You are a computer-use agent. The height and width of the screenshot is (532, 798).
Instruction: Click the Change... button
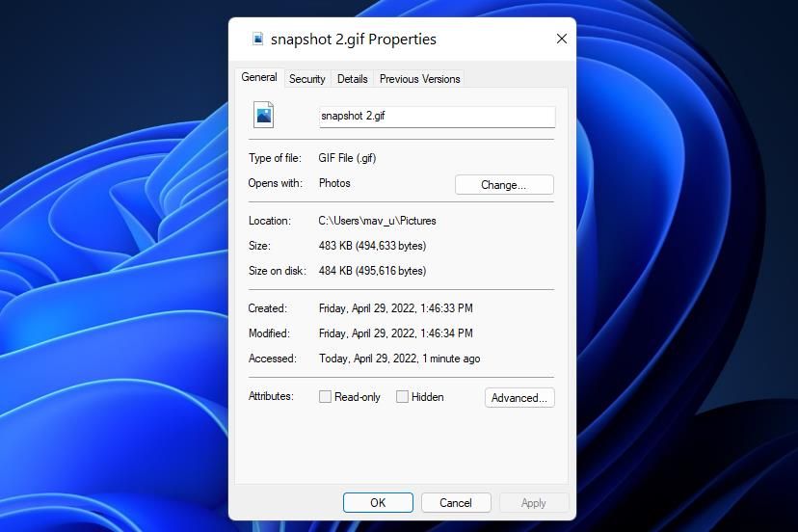(504, 185)
